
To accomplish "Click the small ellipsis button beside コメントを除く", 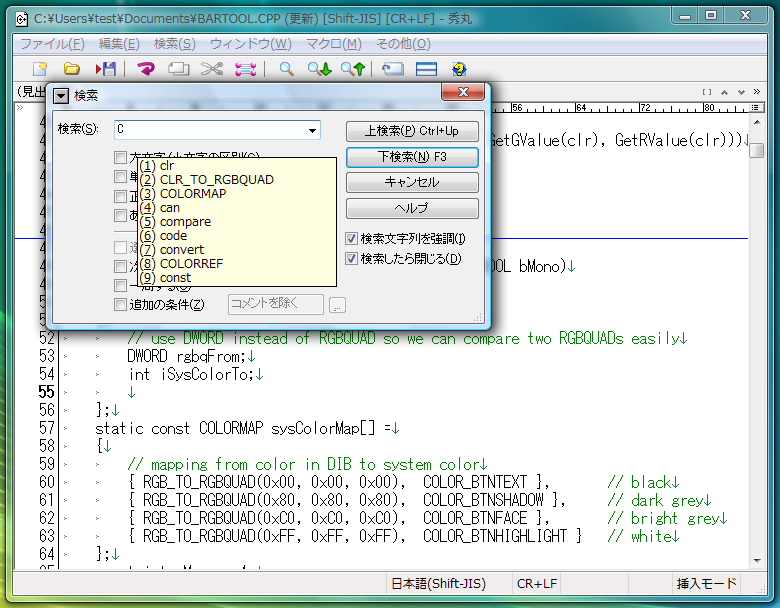I will click(337, 305).
